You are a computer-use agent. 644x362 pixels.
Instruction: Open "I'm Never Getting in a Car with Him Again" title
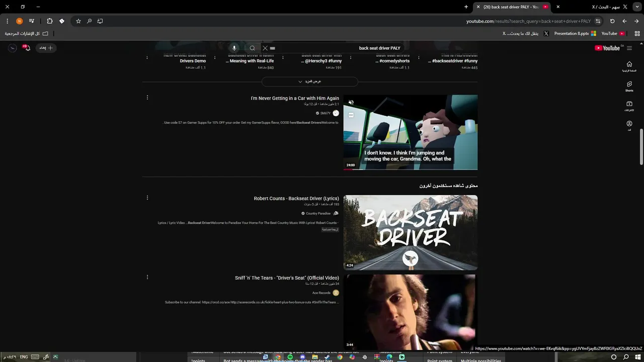pyautogui.click(x=295, y=99)
